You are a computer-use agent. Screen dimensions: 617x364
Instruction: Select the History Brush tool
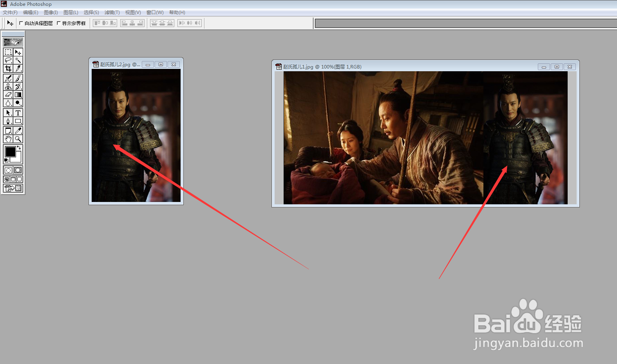coord(18,86)
